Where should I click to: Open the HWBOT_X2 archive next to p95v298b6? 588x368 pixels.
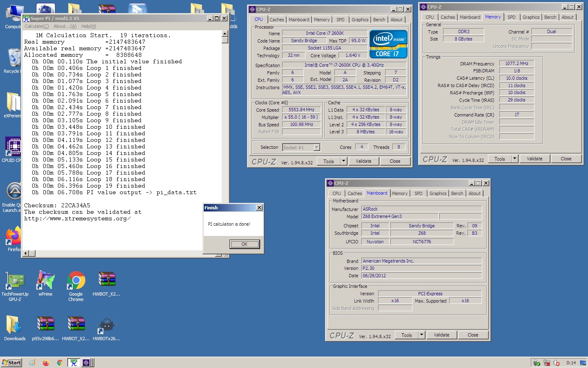(76, 328)
